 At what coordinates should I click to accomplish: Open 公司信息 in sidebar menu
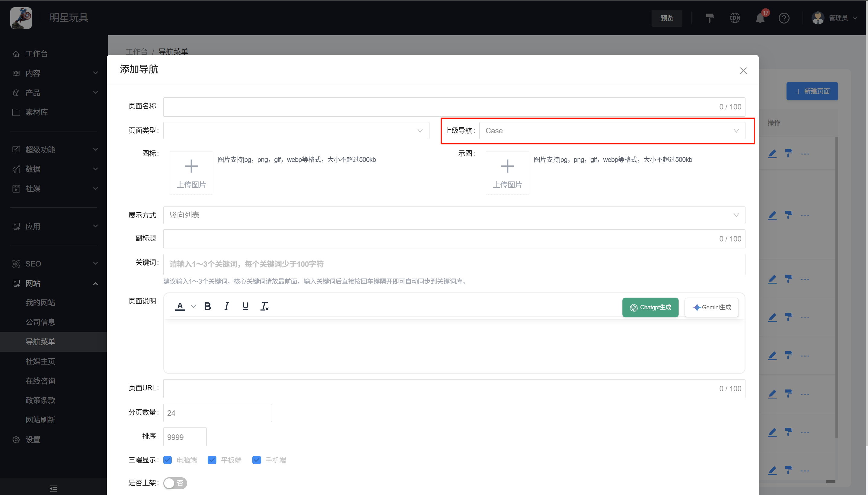coord(40,322)
